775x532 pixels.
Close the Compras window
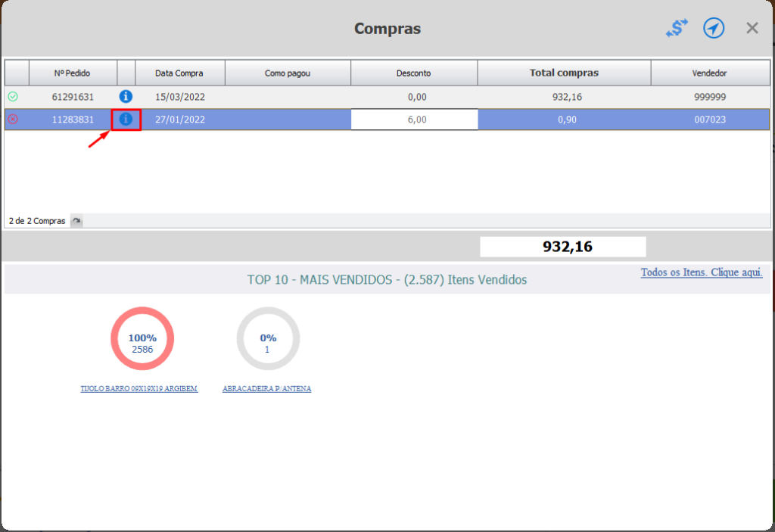point(752,28)
